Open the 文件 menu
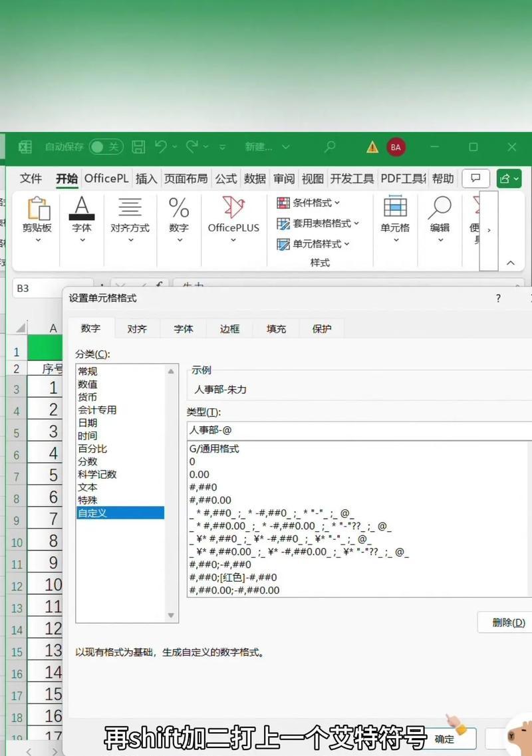This screenshot has width=532, height=756. pyautogui.click(x=31, y=178)
